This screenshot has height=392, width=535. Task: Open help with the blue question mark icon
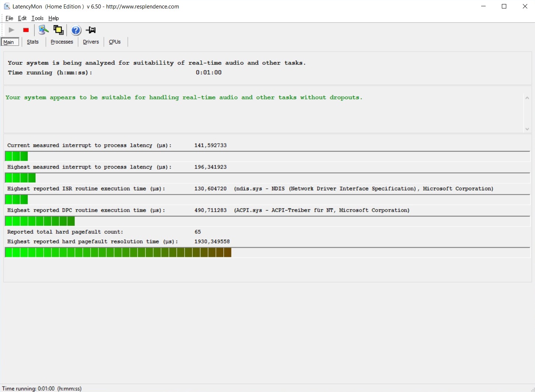76,30
